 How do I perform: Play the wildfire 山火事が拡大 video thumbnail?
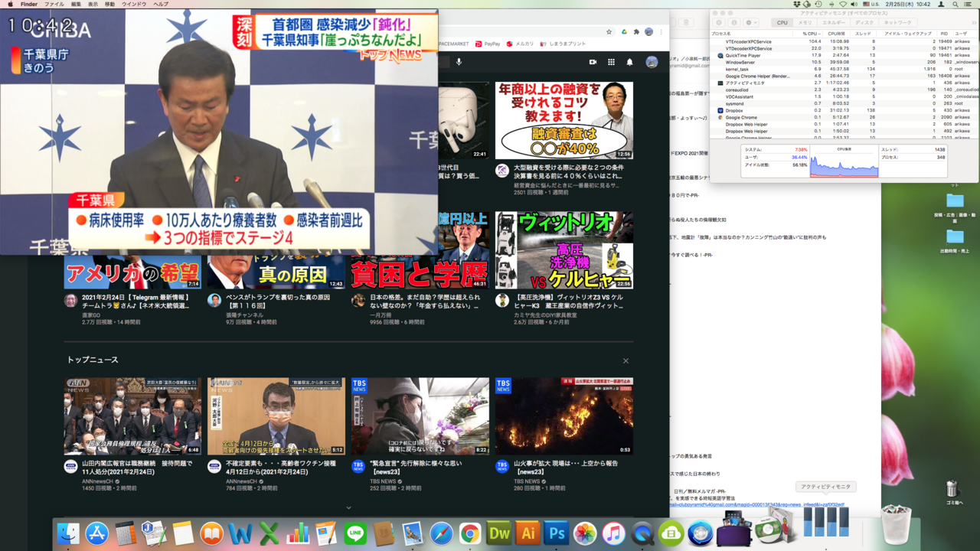pyautogui.click(x=563, y=416)
